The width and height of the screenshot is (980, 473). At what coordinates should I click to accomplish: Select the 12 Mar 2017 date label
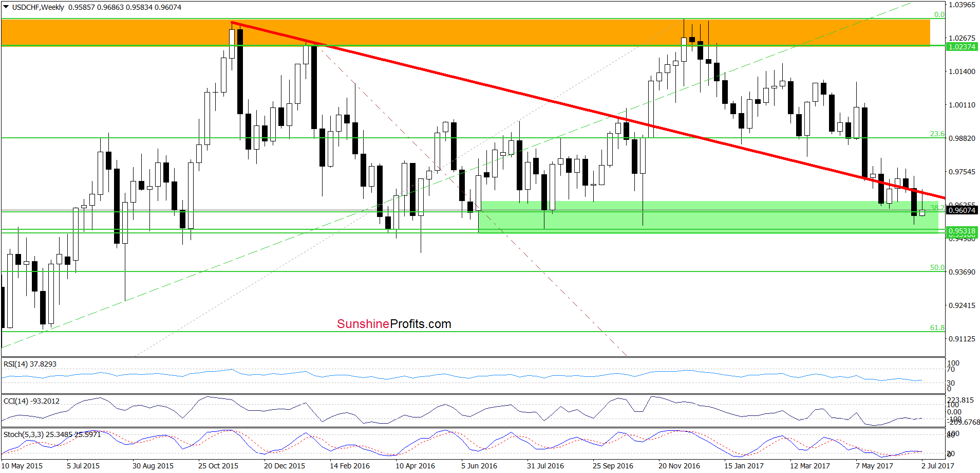tap(810, 466)
